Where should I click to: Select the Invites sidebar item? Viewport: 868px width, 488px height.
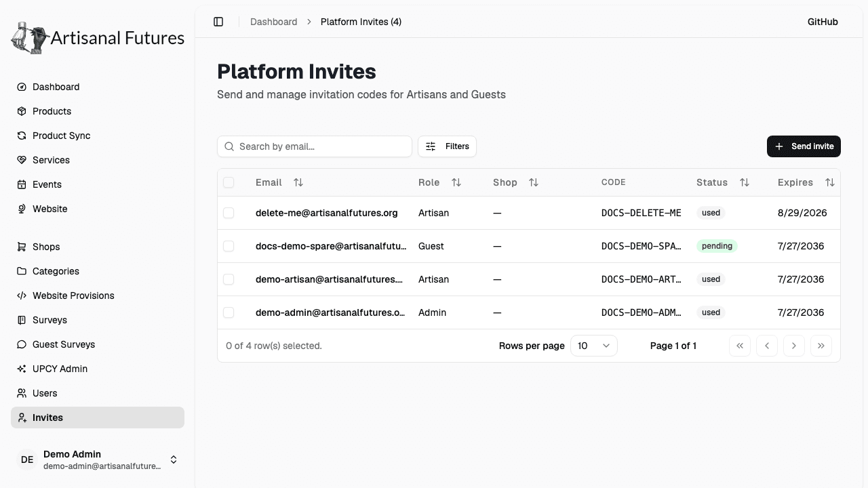pyautogui.click(x=98, y=418)
